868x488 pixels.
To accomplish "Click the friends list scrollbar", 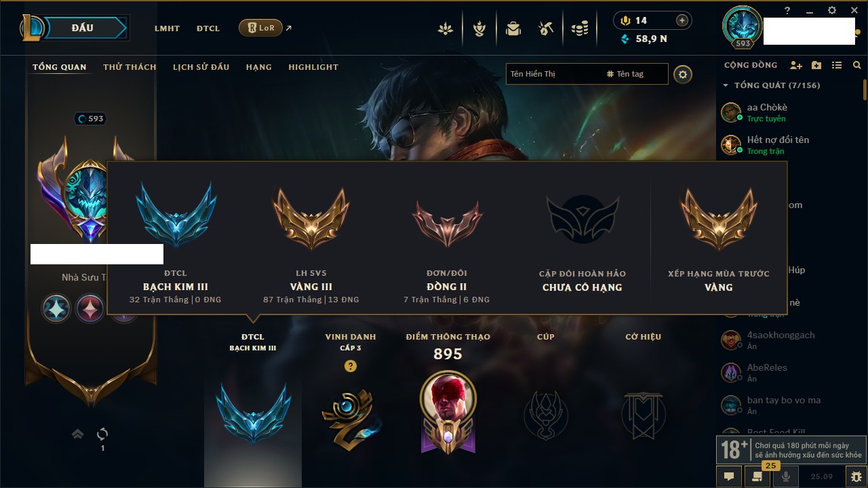I will coord(865,89).
